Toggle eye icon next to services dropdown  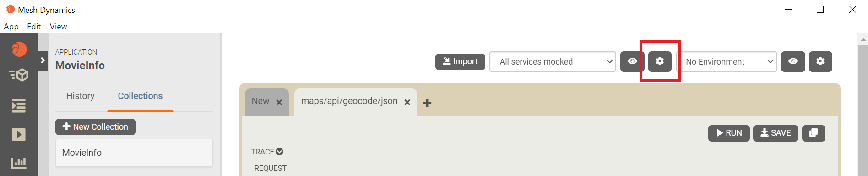coord(632,61)
